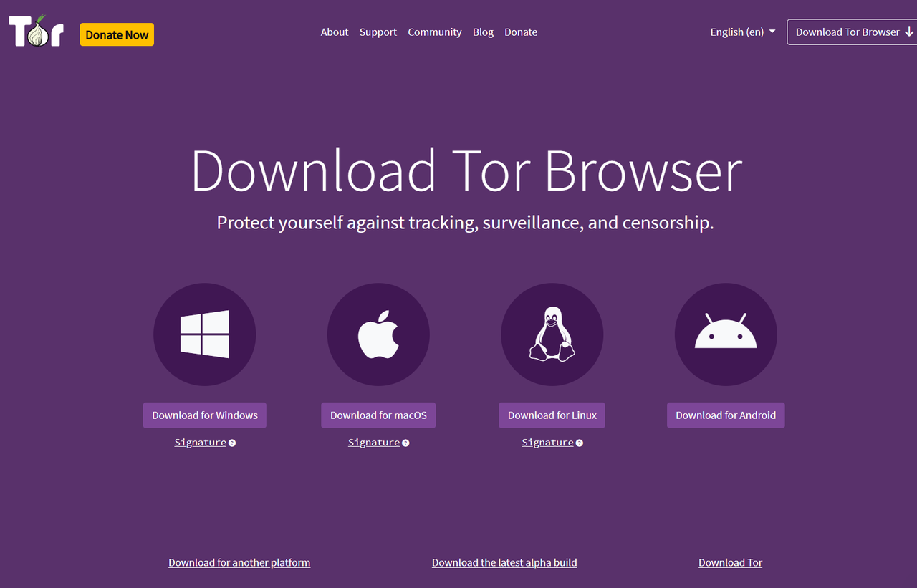
Task: Click the macOS Signature help icon
Action: pos(405,443)
